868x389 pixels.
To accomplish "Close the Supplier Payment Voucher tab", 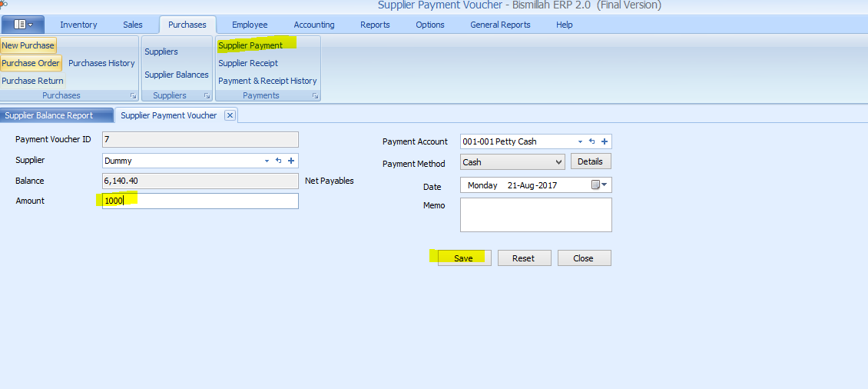I will [x=230, y=115].
